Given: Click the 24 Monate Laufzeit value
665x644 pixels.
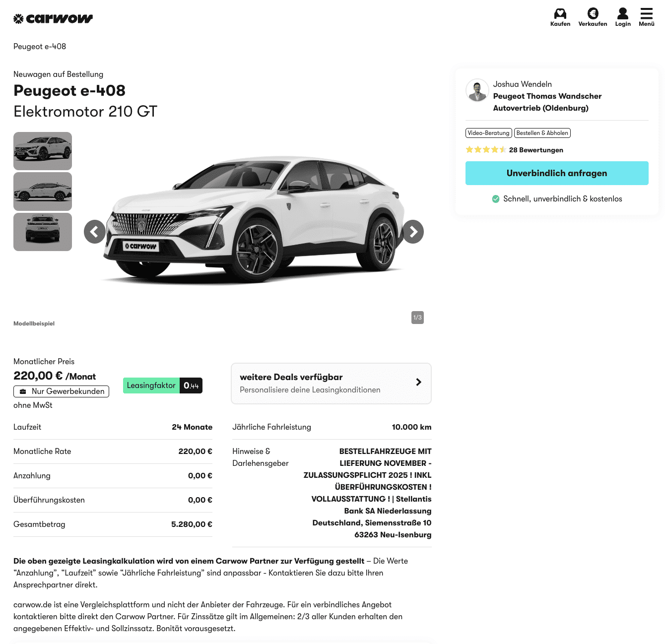Looking at the screenshot, I should (x=192, y=427).
